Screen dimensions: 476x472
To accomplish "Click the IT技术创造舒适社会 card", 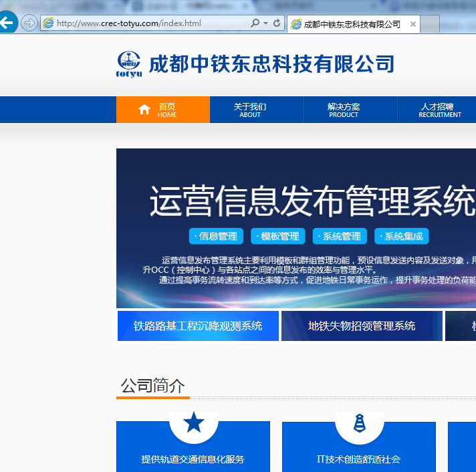I will point(359,447).
